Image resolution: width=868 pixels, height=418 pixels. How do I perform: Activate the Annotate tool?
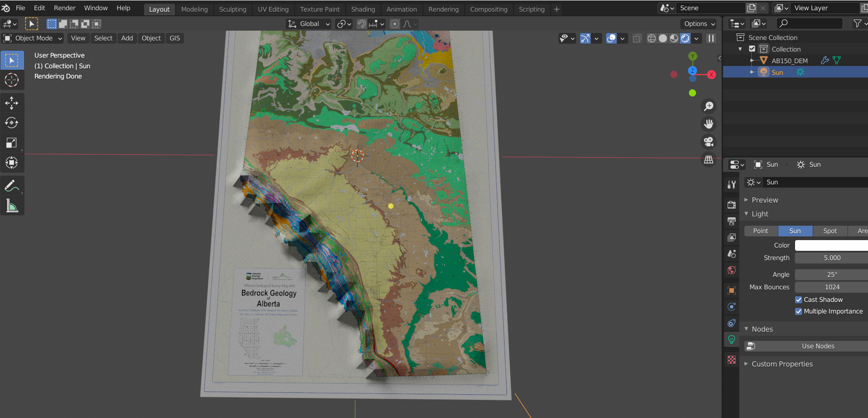(12, 186)
